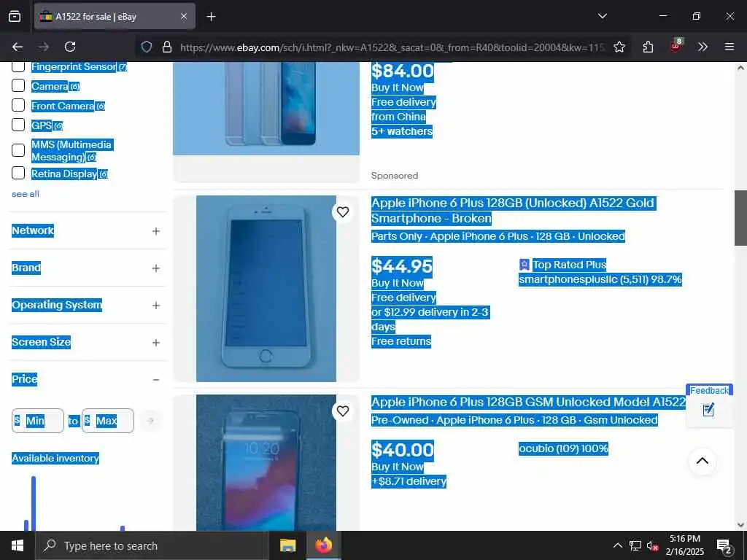Expand the Network filter section

(156, 231)
